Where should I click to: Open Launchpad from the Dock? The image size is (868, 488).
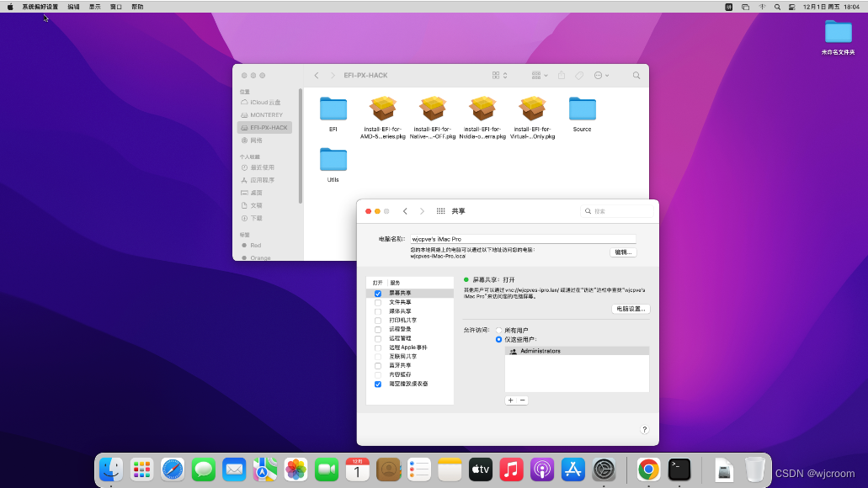(141, 469)
